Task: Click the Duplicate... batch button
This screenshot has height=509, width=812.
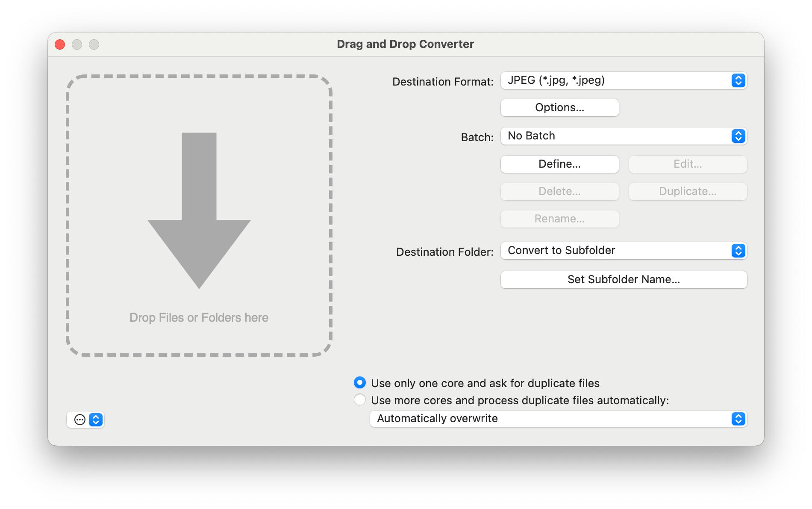Action: 688,192
